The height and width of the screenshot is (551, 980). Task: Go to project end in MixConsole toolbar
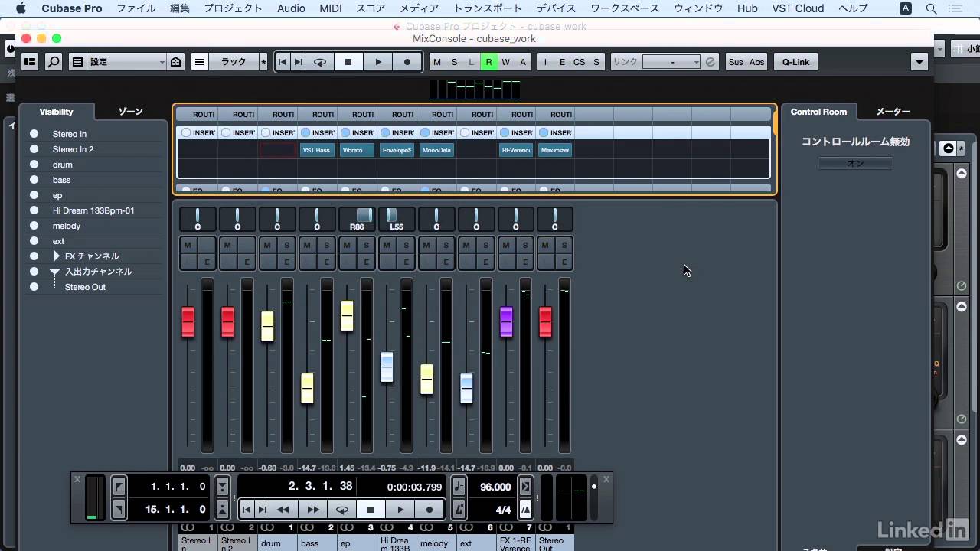[x=299, y=62]
